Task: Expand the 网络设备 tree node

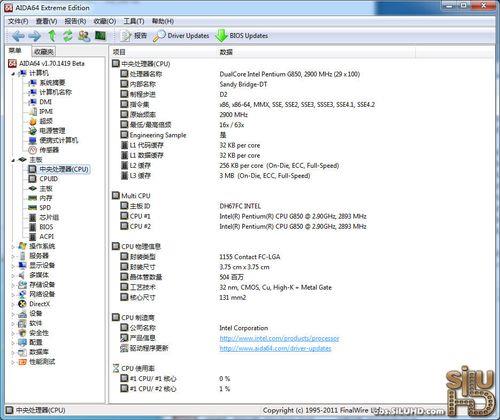Action: (13, 295)
